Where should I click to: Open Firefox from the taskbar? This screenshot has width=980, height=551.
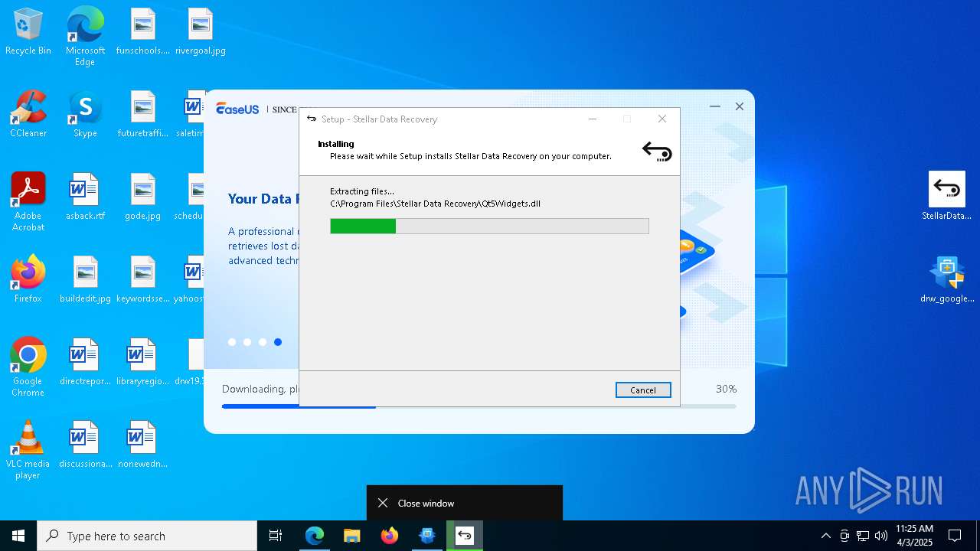pos(390,536)
